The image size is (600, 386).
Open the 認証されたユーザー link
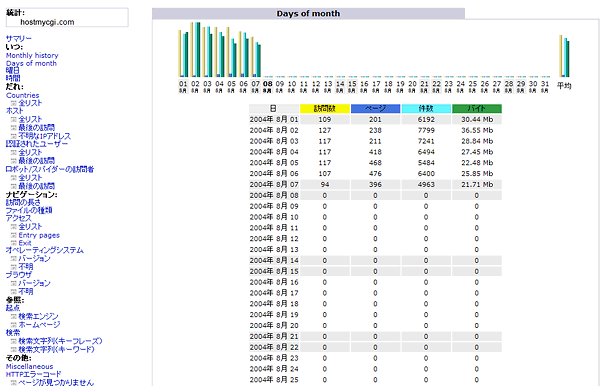[37, 144]
